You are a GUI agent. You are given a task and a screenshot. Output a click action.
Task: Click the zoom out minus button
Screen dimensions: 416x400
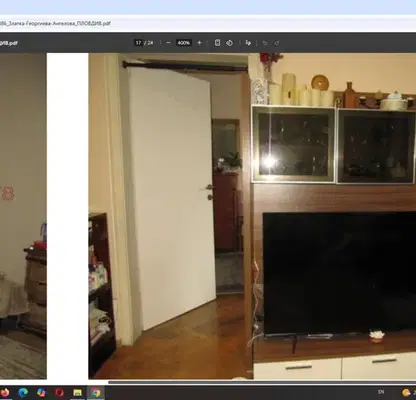[168, 43]
